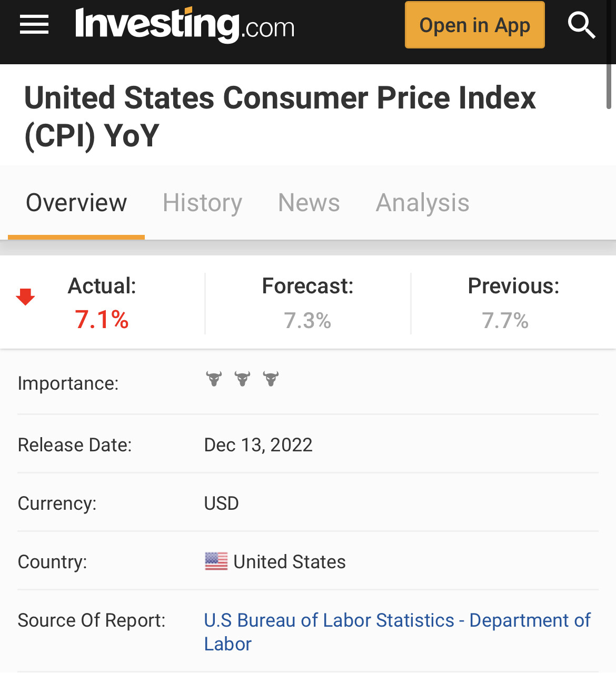Switch to the History tab

[x=202, y=203]
